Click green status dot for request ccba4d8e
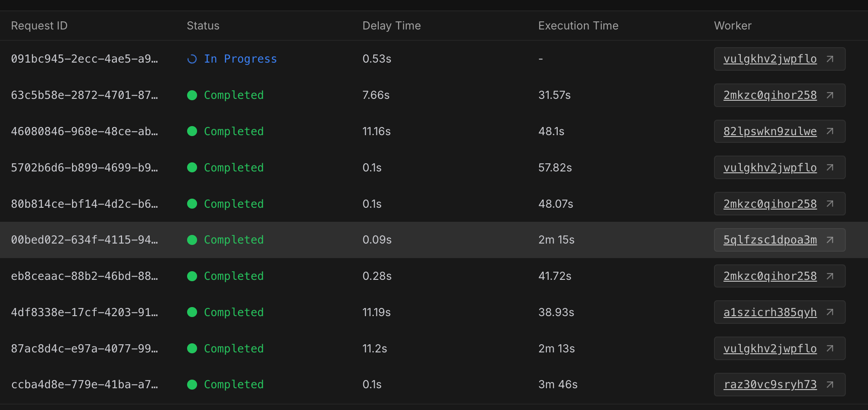The width and height of the screenshot is (868, 410). coord(192,385)
